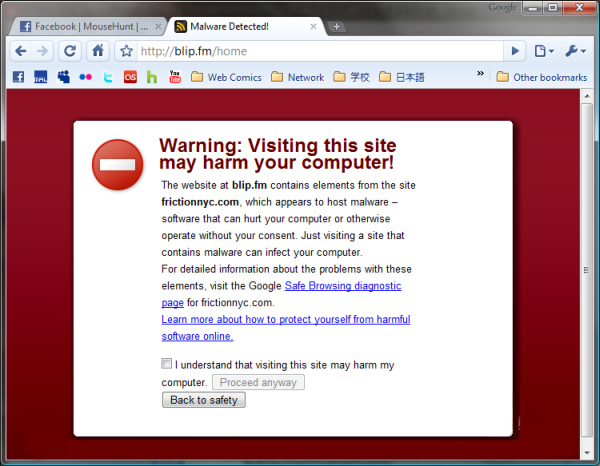Minimize the Chrome window
The height and width of the screenshot is (466, 600).
click(x=533, y=7)
